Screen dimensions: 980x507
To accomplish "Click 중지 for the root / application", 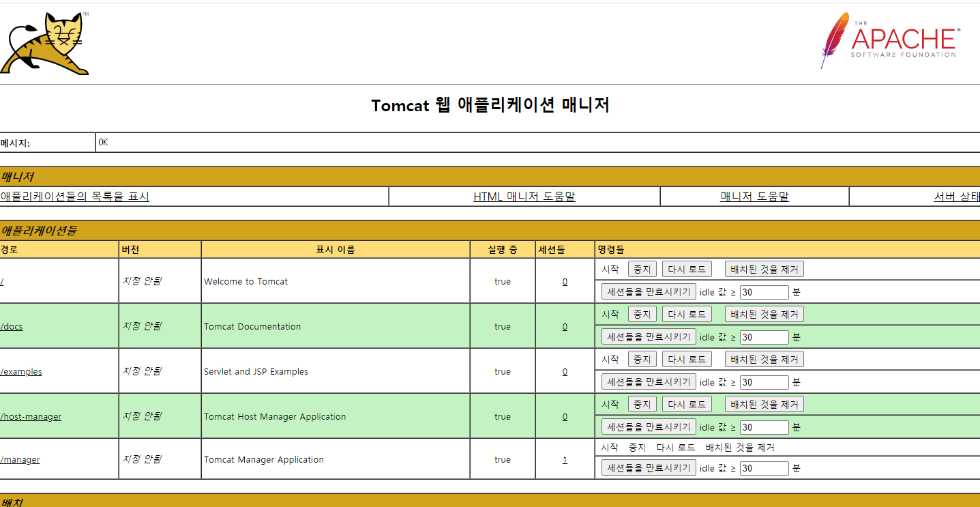I will [642, 269].
